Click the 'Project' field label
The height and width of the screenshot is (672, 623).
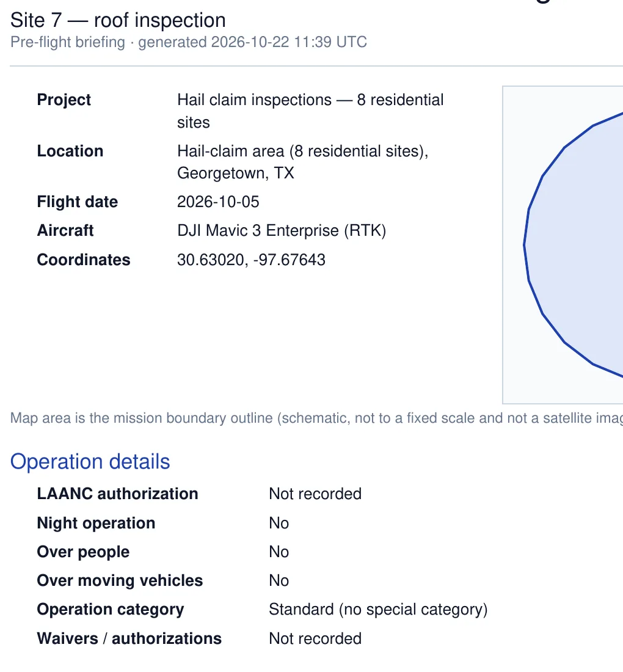[64, 100]
